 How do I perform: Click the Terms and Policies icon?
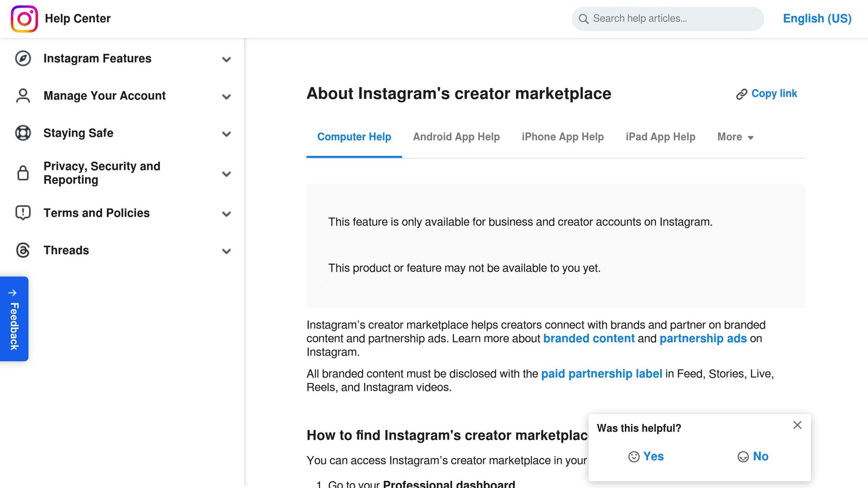click(23, 213)
